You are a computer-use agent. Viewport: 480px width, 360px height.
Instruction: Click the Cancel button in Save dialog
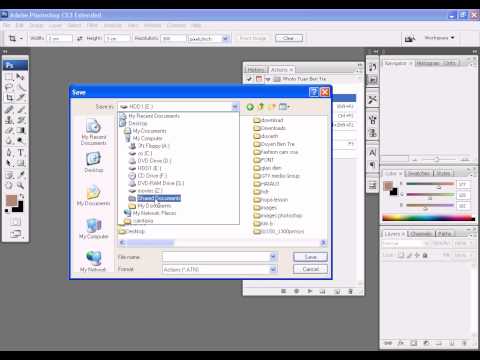point(310,269)
